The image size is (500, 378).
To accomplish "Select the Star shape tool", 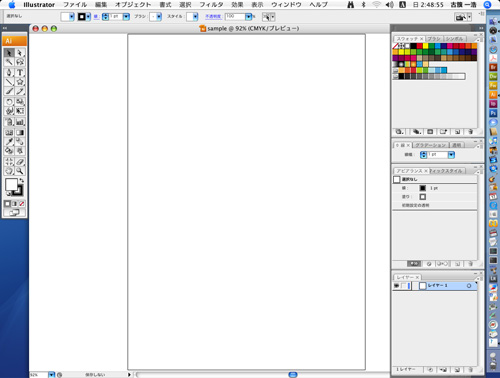I will [20, 82].
